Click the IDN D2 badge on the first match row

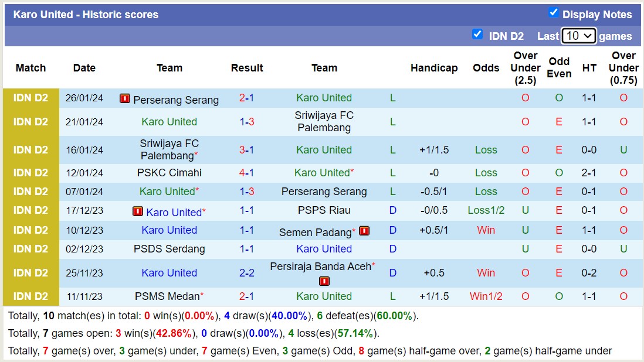click(x=30, y=99)
